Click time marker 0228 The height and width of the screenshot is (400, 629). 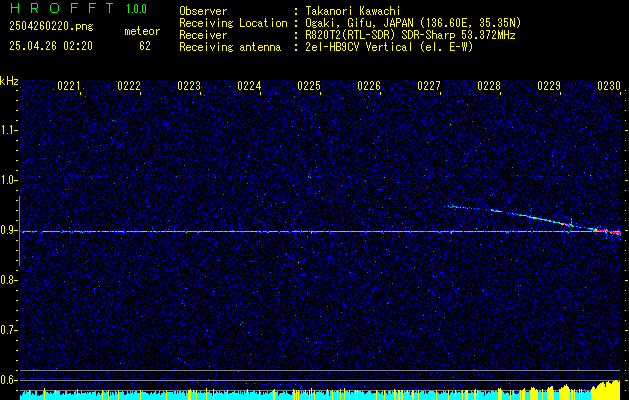point(489,86)
